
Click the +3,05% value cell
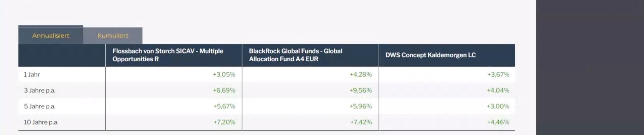pyautogui.click(x=224, y=74)
